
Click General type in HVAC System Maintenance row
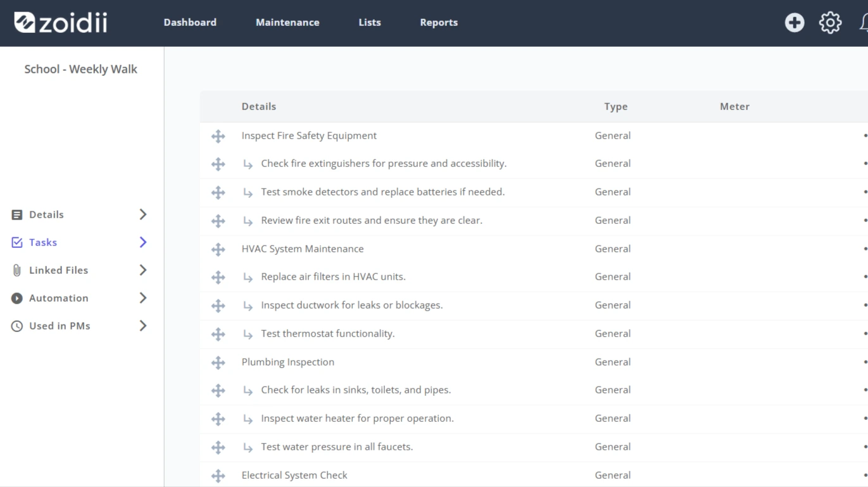coord(613,249)
